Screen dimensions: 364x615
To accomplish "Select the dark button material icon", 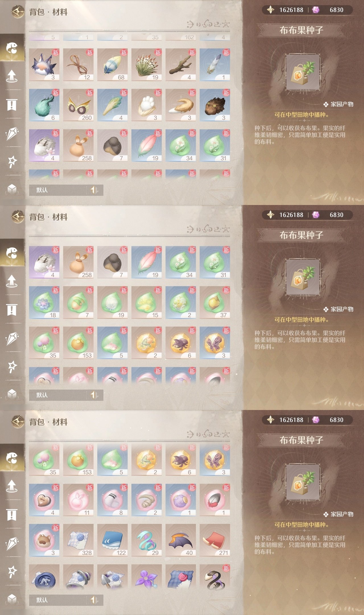I will tap(44, 578).
